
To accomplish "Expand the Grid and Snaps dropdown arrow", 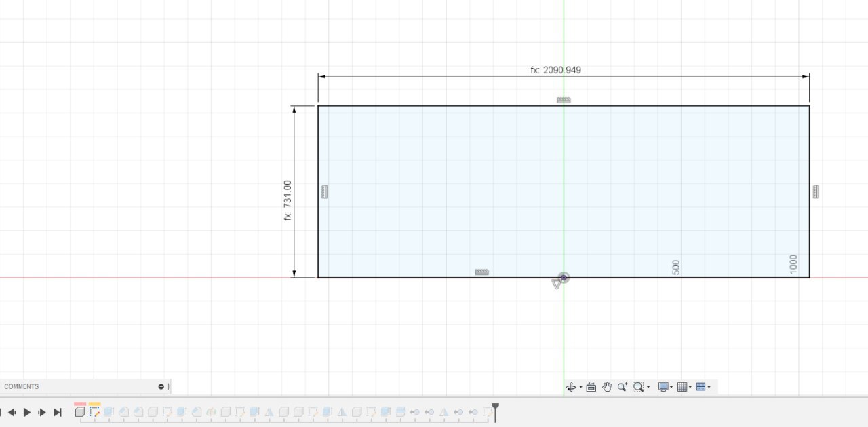I will [690, 387].
